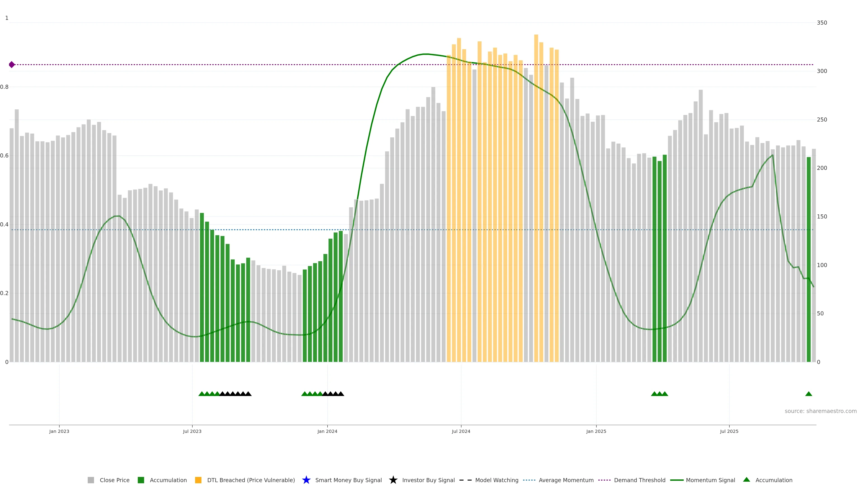868x488 pixels.
Task: Click the green Accumulation legend square
Action: click(x=141, y=480)
